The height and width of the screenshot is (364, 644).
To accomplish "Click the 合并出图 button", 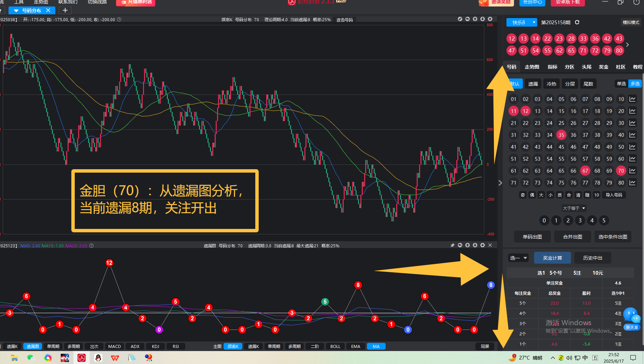I will 573,237.
